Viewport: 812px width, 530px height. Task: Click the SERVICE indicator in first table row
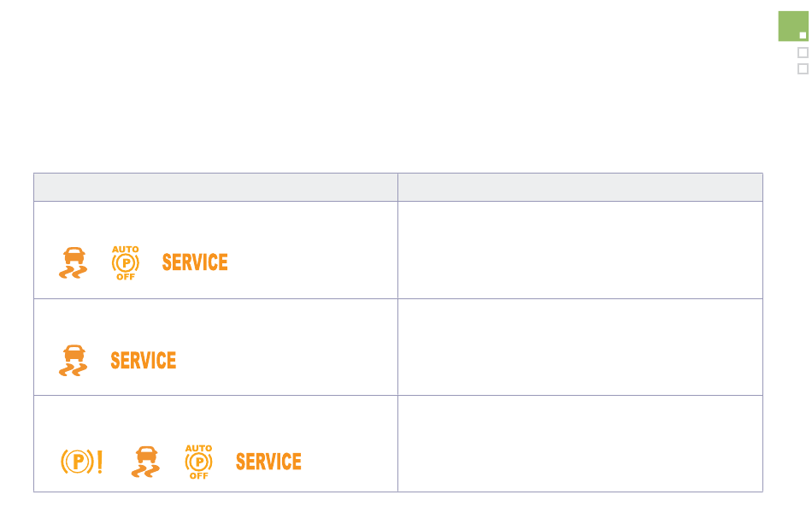(x=195, y=262)
